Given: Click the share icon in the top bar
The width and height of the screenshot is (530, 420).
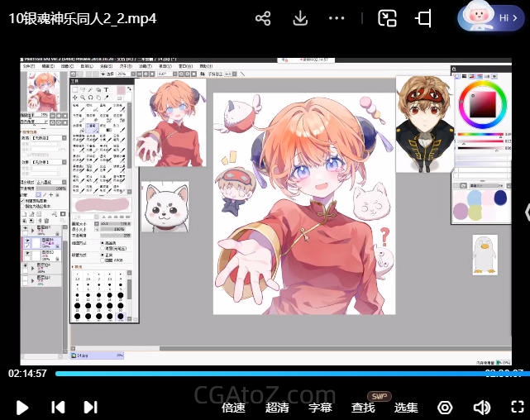Looking at the screenshot, I should click(263, 18).
